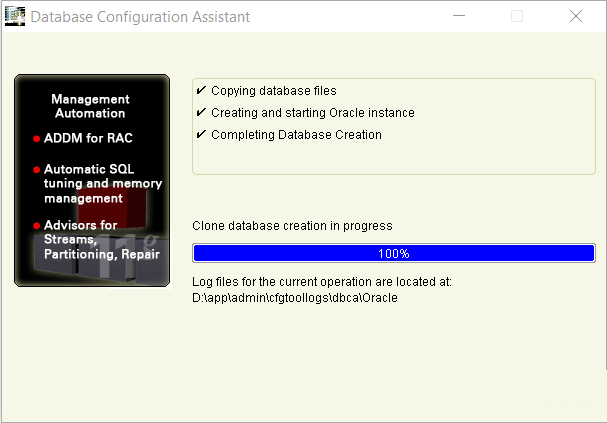Click Automatic SQL tuning and memory management text
607x423 pixels.
click(102, 184)
